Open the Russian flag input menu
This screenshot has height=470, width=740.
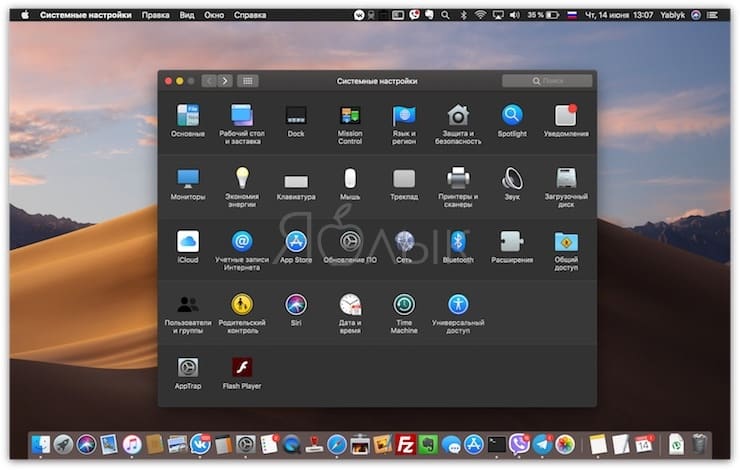click(x=572, y=15)
